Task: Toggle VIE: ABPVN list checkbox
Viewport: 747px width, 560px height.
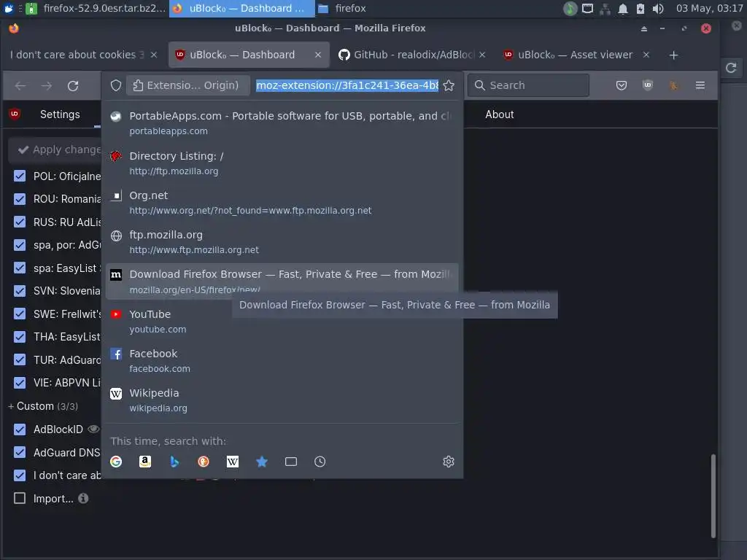Action: tap(20, 382)
